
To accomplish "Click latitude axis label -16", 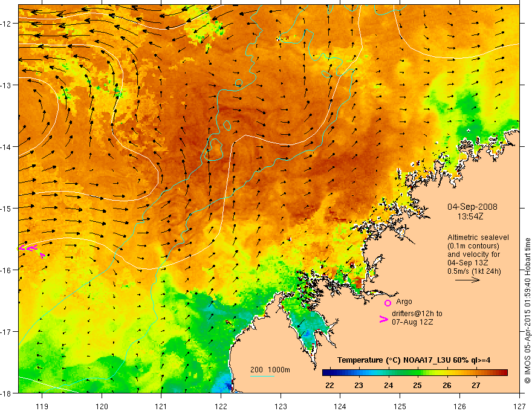I will (x=6, y=270).
